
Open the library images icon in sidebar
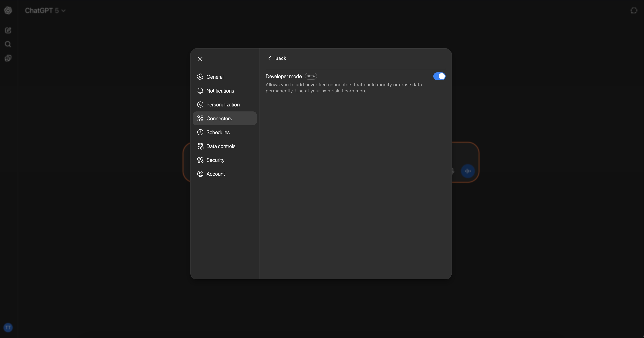pos(8,58)
